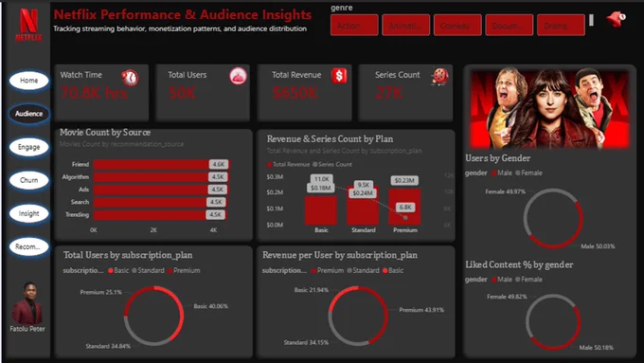Click the 'Male 50.03%' donut label

[x=598, y=246]
